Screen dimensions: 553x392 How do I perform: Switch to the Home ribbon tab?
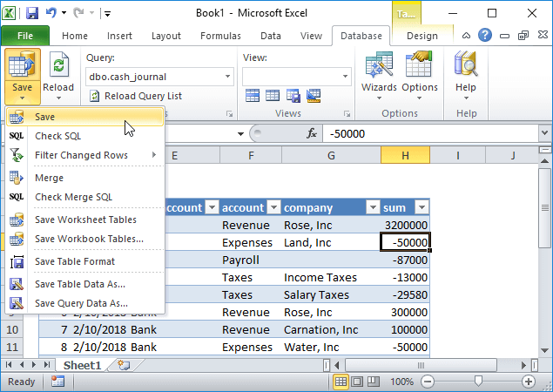tap(75, 36)
